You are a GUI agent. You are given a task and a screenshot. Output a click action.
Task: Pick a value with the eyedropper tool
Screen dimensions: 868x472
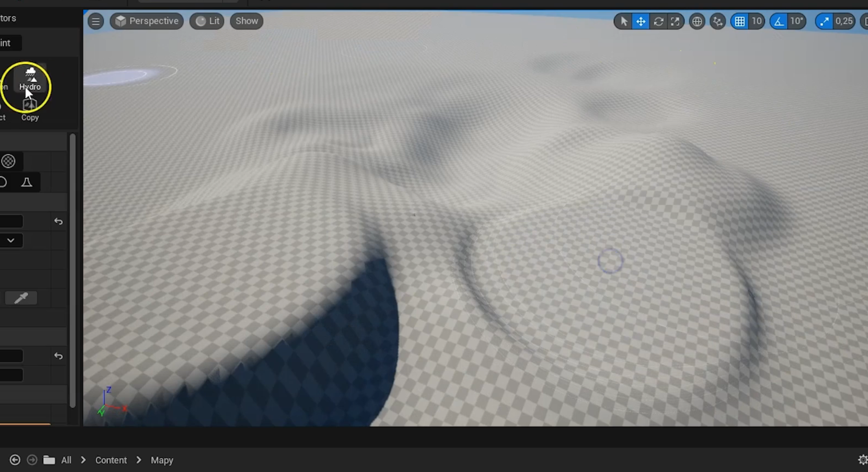(x=21, y=297)
